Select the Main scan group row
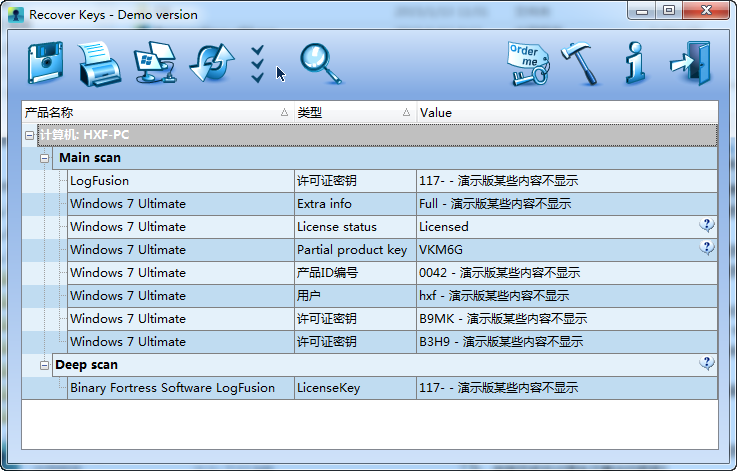The image size is (737, 471). click(x=385, y=158)
